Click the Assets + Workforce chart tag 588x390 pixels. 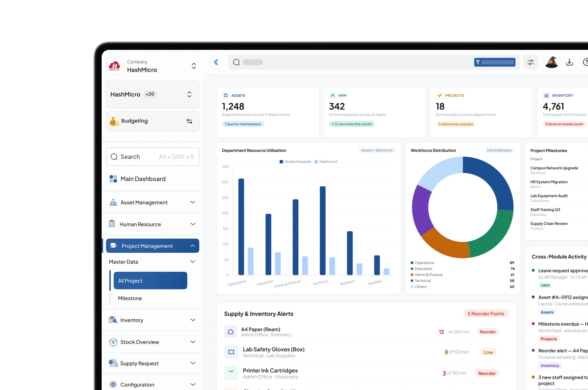click(x=377, y=150)
